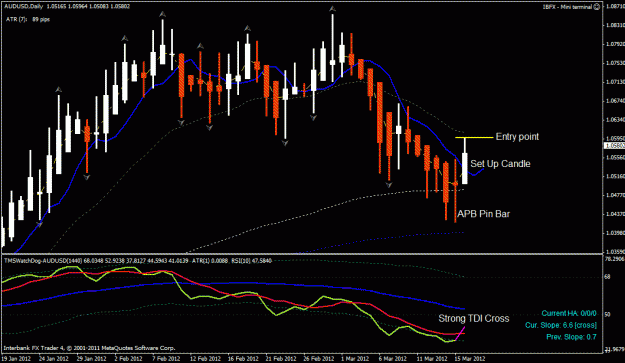Click the 29 Jan 2012 date label
The width and height of the screenshot is (625, 363).
91,358
